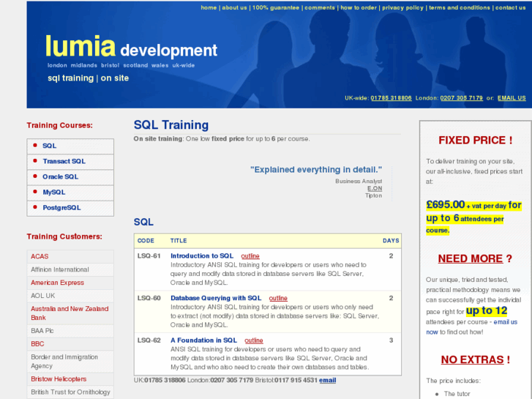Click the CODE column header
This screenshot has width=532, height=399.
click(146, 241)
